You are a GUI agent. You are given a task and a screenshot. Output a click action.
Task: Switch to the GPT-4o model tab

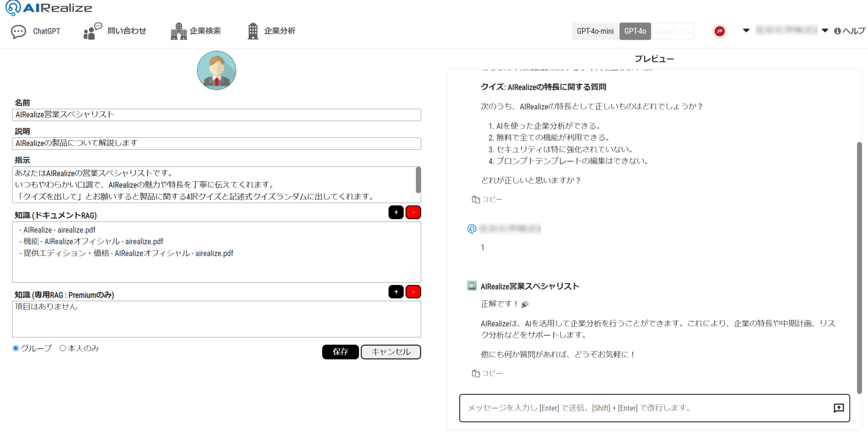[x=635, y=31]
